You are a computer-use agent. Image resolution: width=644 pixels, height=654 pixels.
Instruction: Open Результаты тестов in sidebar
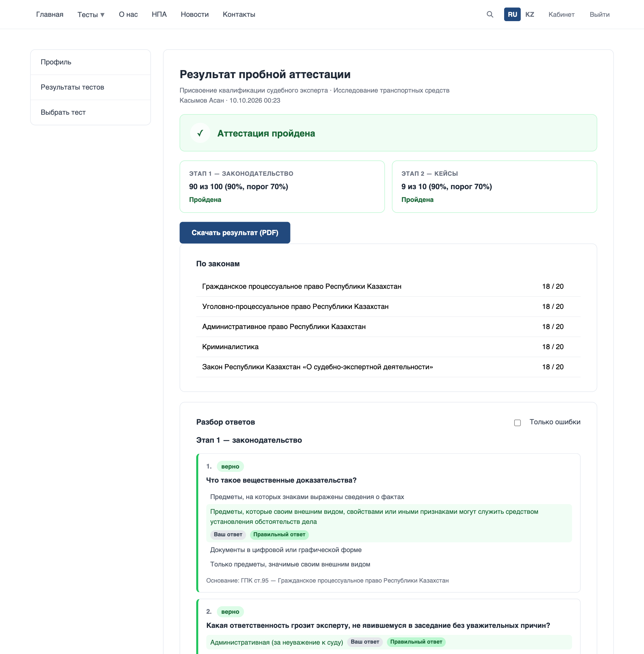pyautogui.click(x=90, y=87)
